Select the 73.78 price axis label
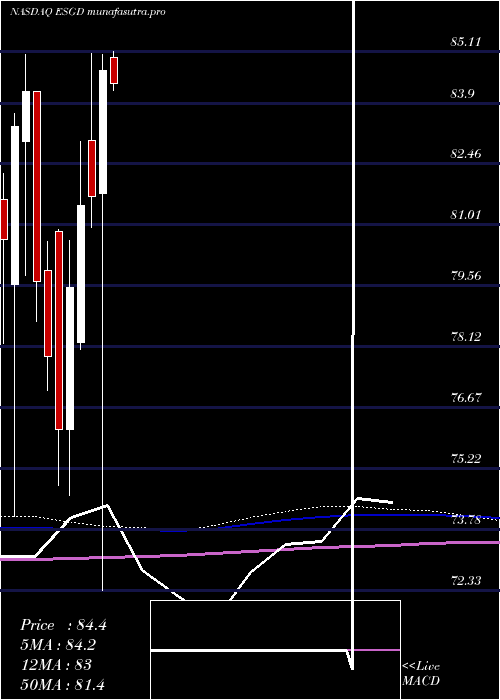Viewport: 500px width, 700px height. tap(466, 520)
